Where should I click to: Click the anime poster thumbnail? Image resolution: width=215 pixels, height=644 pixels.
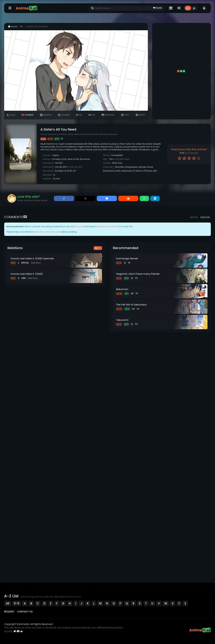pyautogui.click(x=21, y=154)
